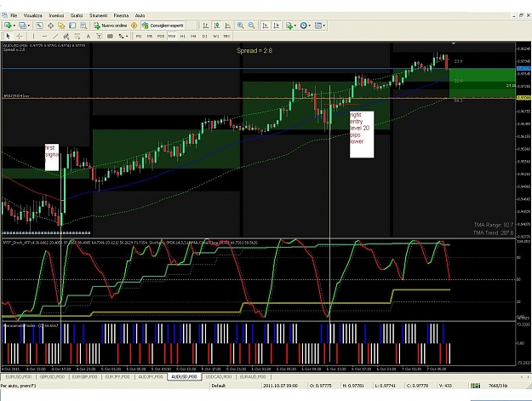Image resolution: width=532 pixels, height=401 pixels.
Task: Select the text (A) tool
Action: click(89, 36)
